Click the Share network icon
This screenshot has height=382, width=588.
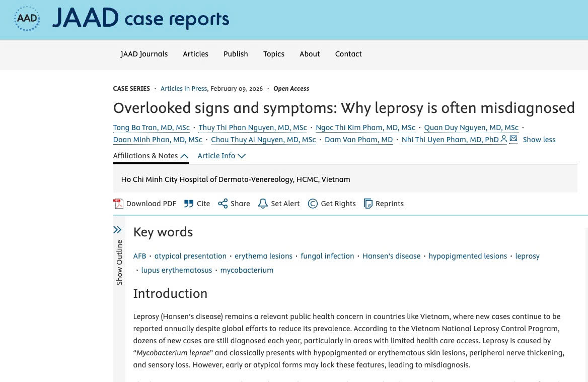pos(223,204)
